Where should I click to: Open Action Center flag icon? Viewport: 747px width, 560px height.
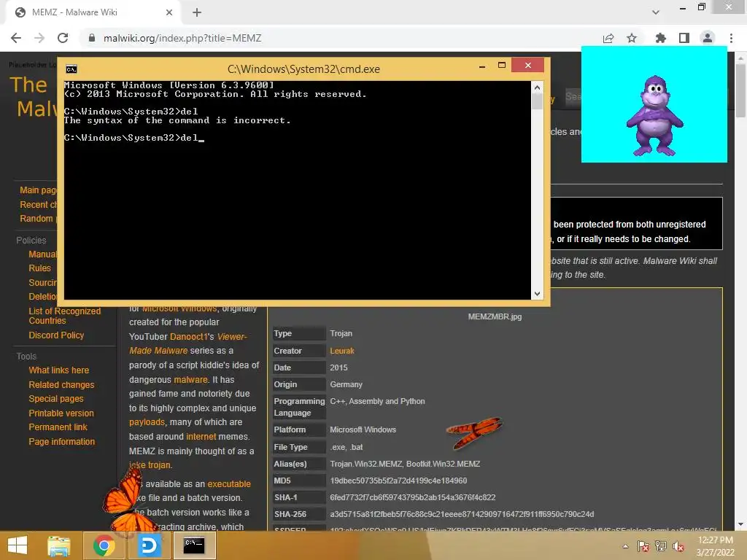[x=643, y=546]
